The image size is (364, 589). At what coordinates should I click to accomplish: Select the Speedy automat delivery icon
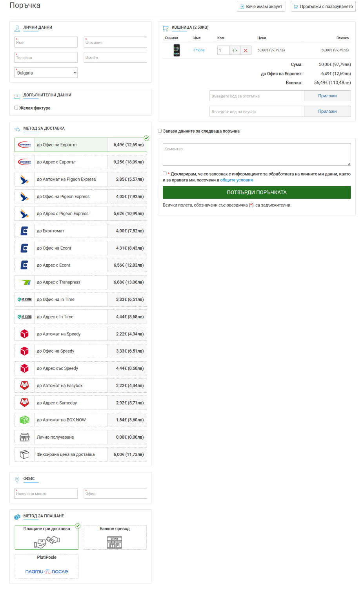tap(24, 334)
